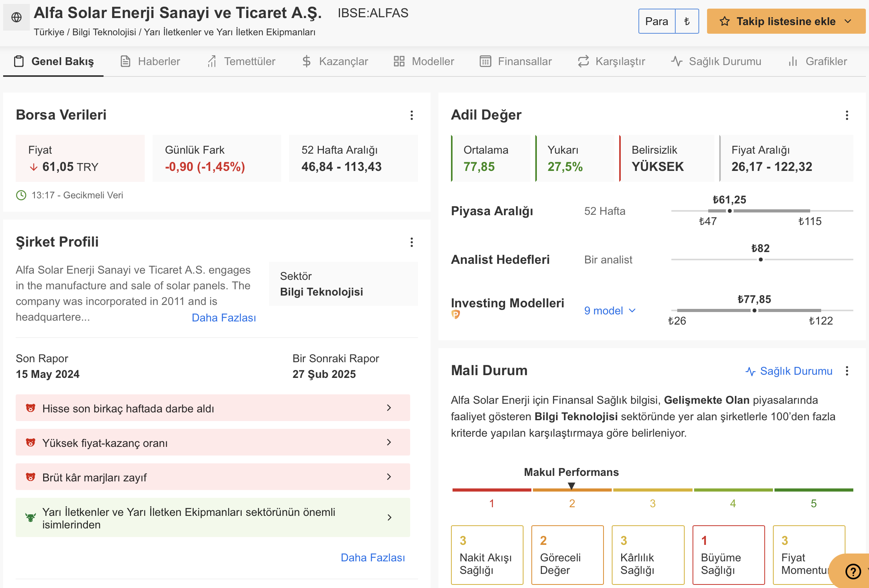Click bull icon on Yarı İletkenler row
869x588 pixels.
point(31,517)
